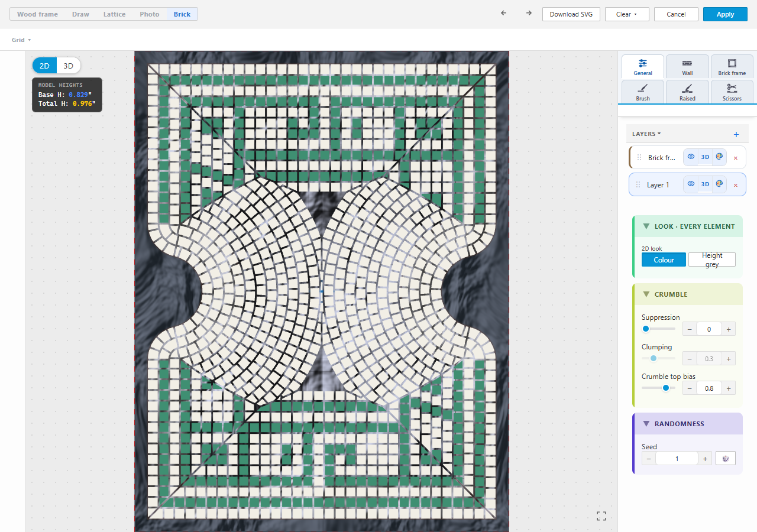757x532 pixels.
Task: Switch to the Draw tab
Action: pos(80,14)
